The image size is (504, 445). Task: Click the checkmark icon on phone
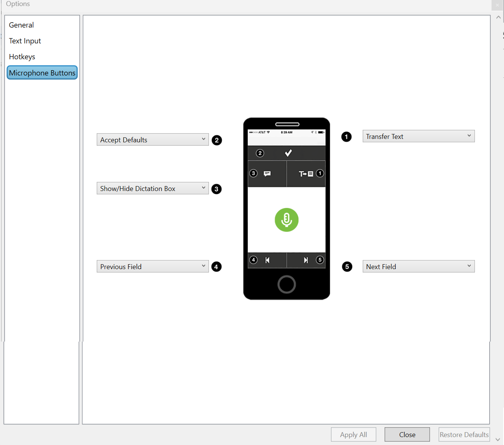click(x=288, y=153)
